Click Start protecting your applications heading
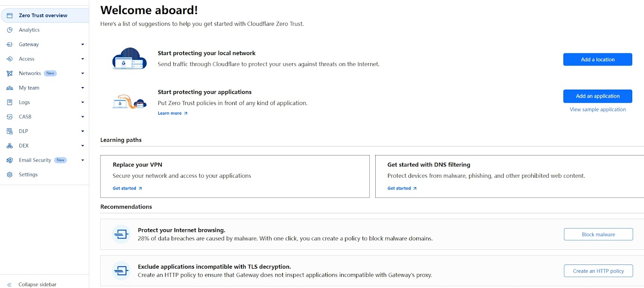 tap(205, 92)
